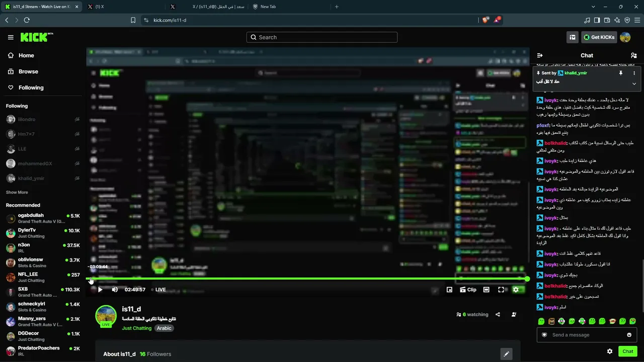Screen dimensions: 644x362
Task: Play the stream video
Action: pos(100,290)
